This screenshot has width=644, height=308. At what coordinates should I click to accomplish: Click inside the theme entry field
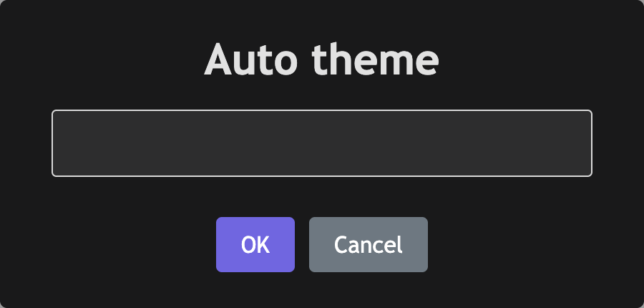coord(322,143)
